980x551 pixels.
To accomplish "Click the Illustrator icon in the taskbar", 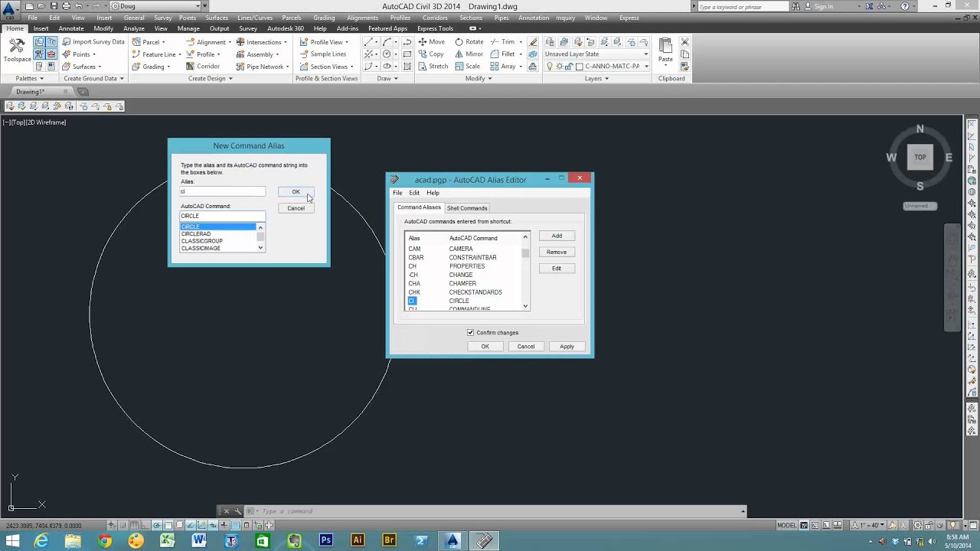I will coord(358,540).
